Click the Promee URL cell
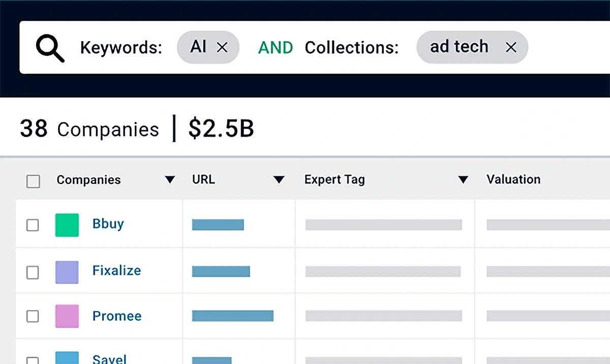Image resolution: width=610 pixels, height=364 pixels. coord(239,316)
